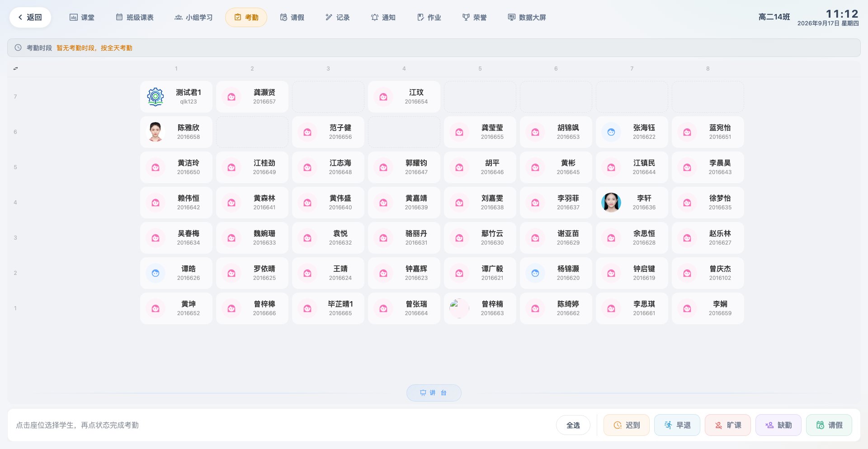The width and height of the screenshot is (868, 449).
Task: Click the pink avatar icon of 江玟
Action: (x=383, y=97)
